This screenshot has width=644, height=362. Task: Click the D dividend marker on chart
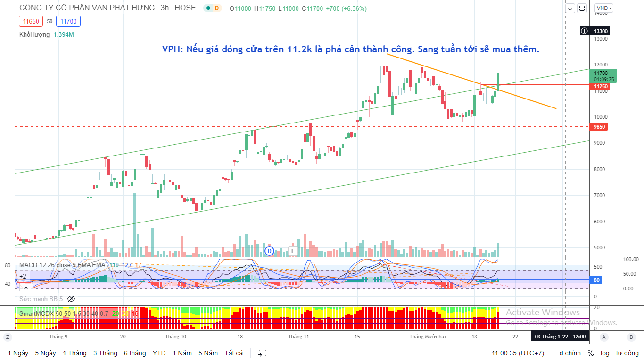pyautogui.click(x=270, y=251)
